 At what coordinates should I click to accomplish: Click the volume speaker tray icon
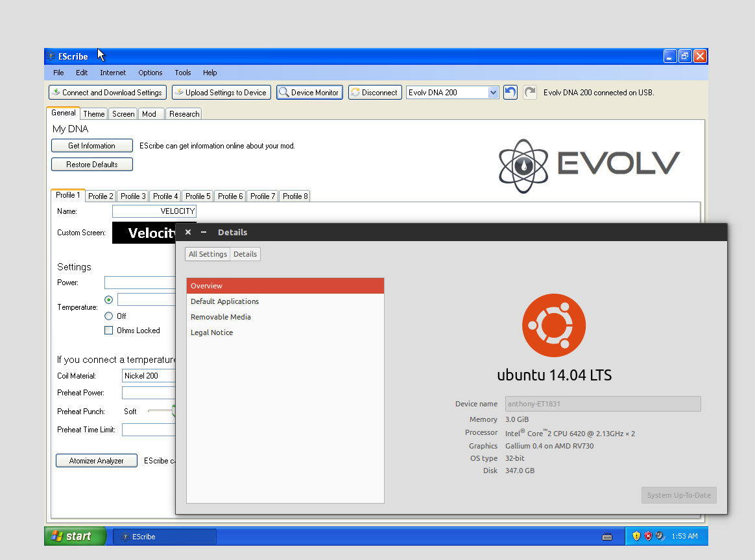[x=660, y=536]
